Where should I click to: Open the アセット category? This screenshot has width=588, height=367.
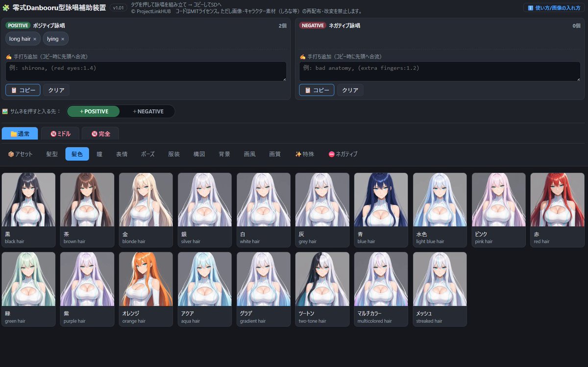21,154
